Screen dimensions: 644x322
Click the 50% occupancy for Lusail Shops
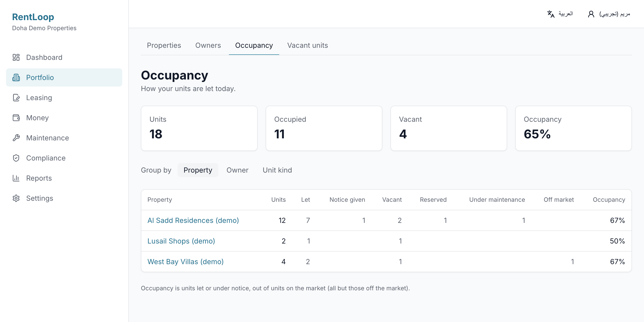[617, 241]
